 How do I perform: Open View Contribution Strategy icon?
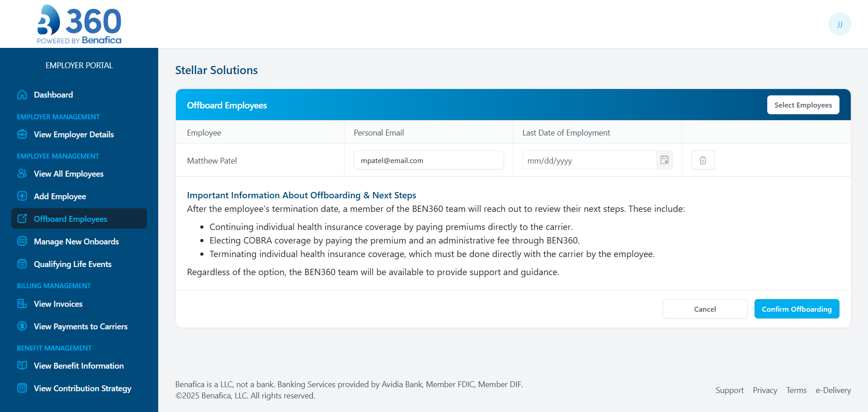(22, 388)
